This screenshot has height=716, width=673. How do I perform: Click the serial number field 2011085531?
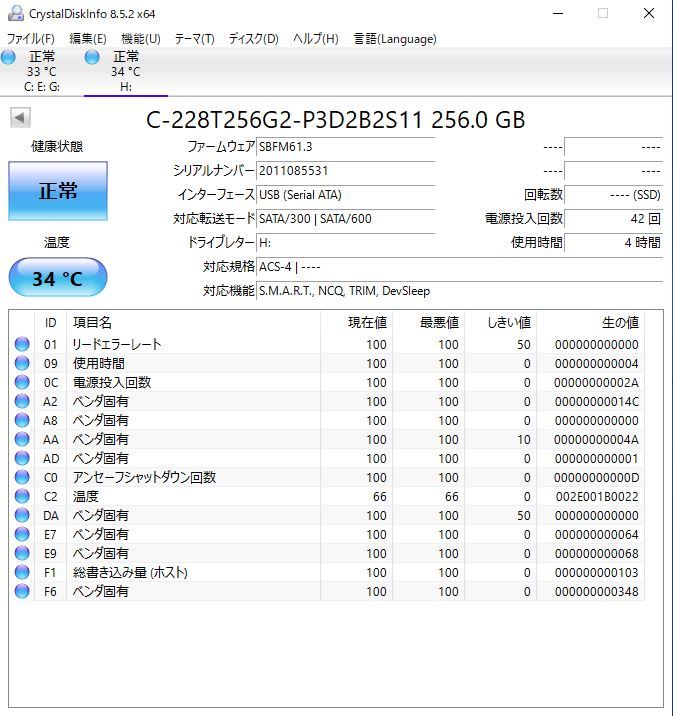(345, 171)
